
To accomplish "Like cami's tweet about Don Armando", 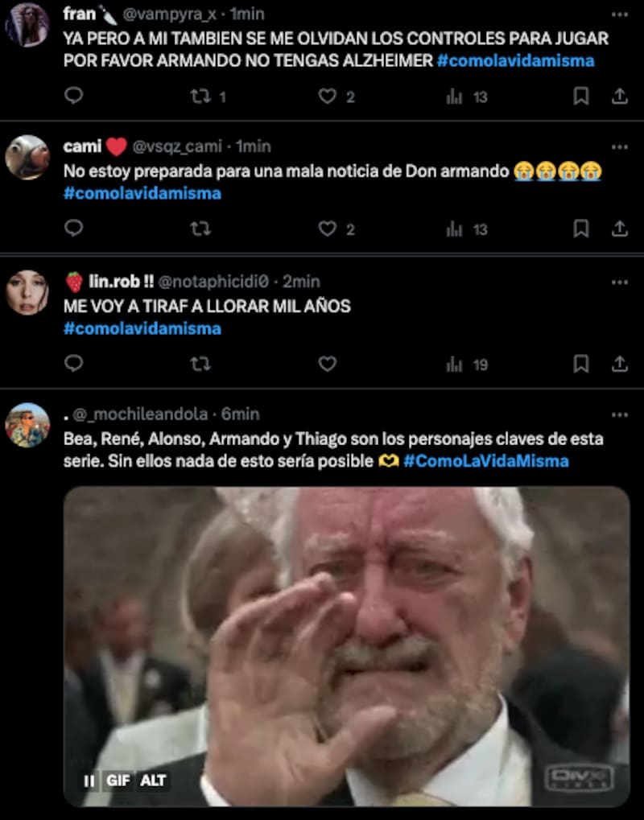I will tap(327, 229).
